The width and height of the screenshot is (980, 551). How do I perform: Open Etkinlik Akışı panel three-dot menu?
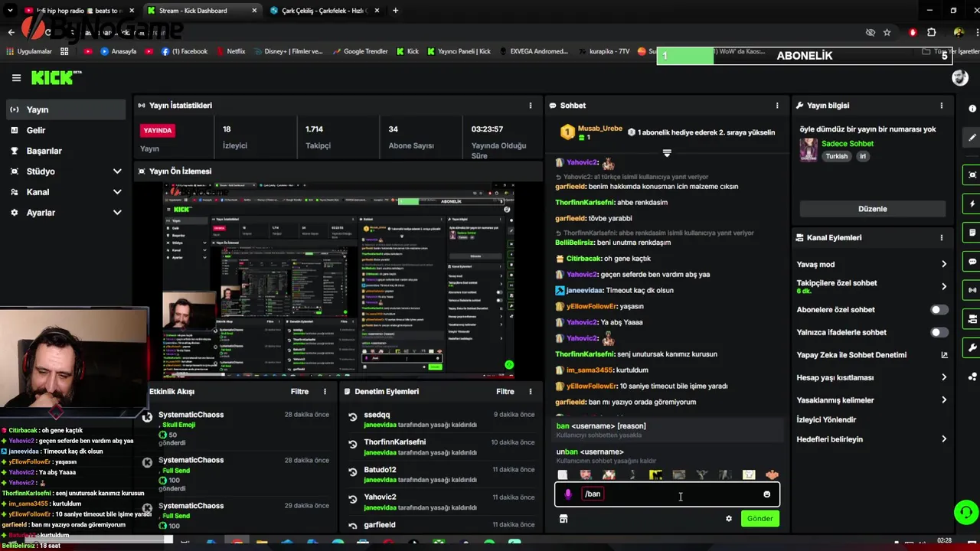[325, 391]
